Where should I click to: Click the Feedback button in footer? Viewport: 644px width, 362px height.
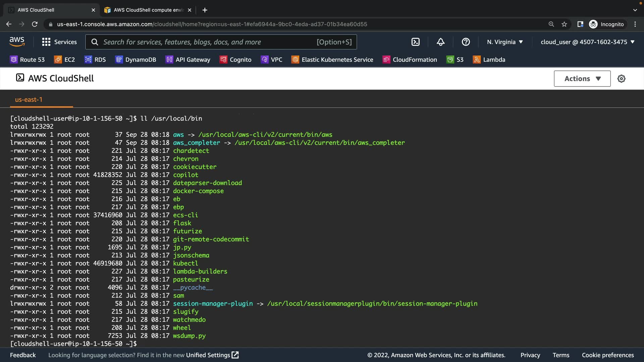tap(23, 355)
